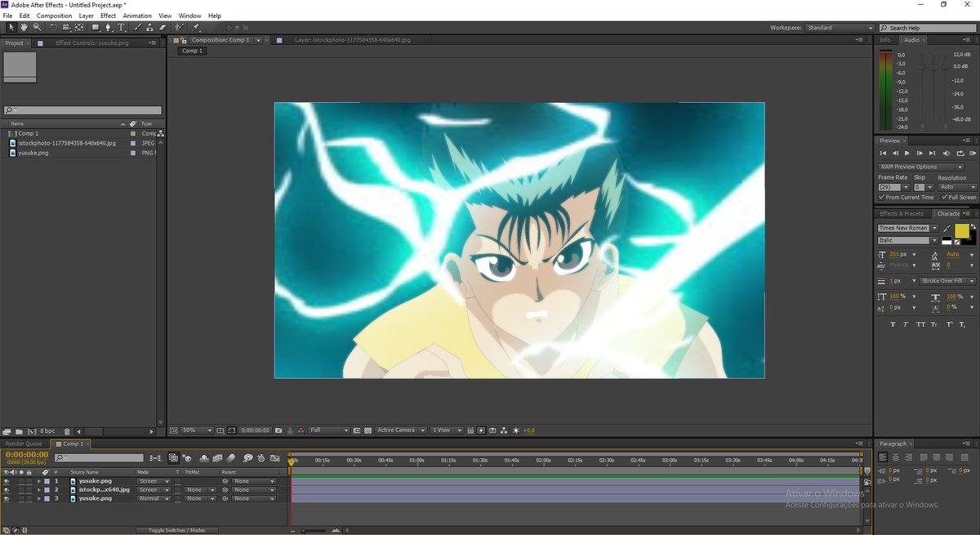Open the Times New Roman font dropdown
The image size is (980, 535).
click(x=907, y=228)
